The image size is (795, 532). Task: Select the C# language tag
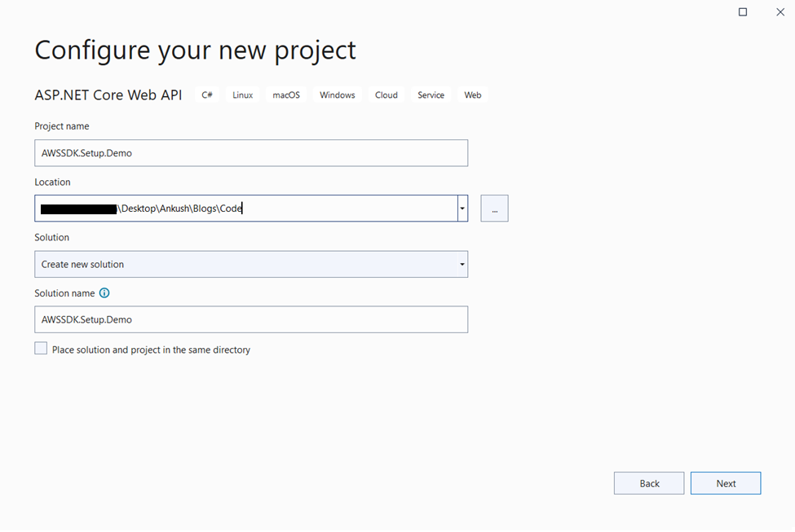pyautogui.click(x=206, y=95)
